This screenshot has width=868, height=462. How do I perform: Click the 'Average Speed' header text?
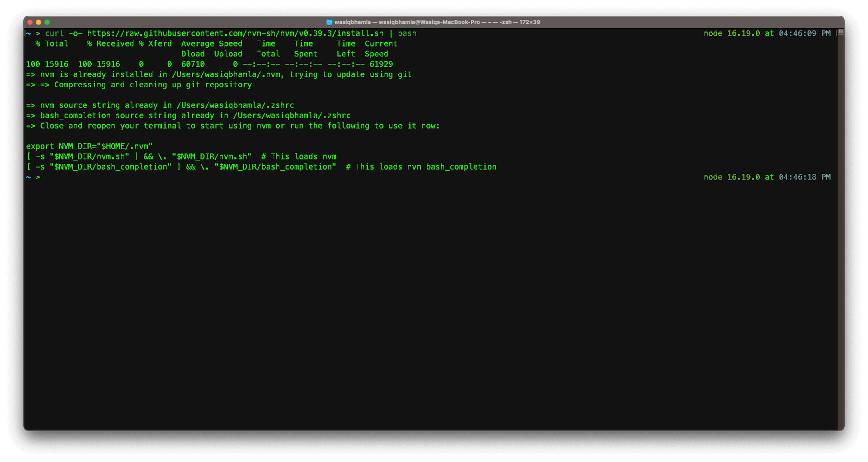[x=212, y=44]
